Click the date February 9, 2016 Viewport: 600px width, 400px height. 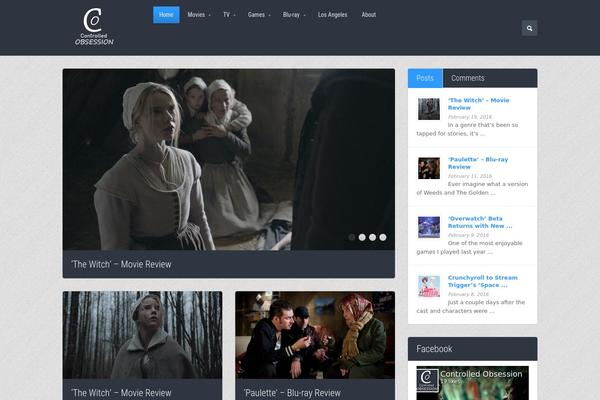tap(468, 235)
